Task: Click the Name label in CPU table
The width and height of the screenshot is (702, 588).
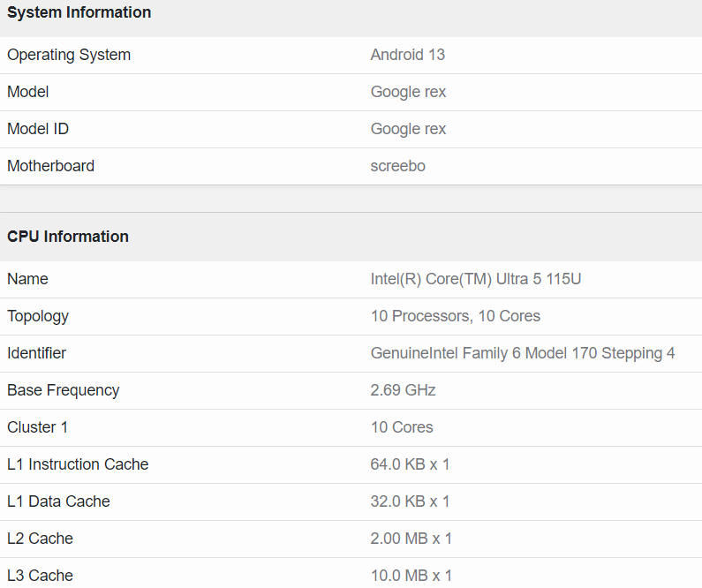Action: (x=27, y=279)
